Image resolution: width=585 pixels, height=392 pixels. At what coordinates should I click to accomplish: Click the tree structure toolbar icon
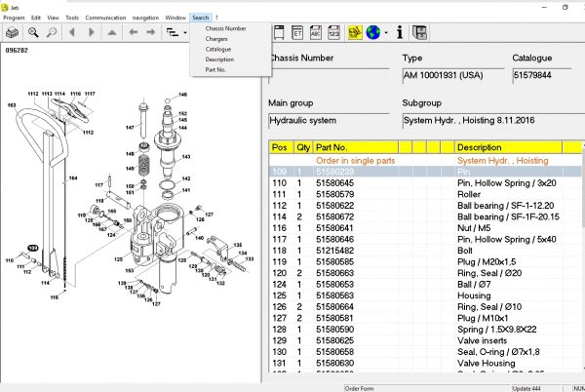[172, 32]
